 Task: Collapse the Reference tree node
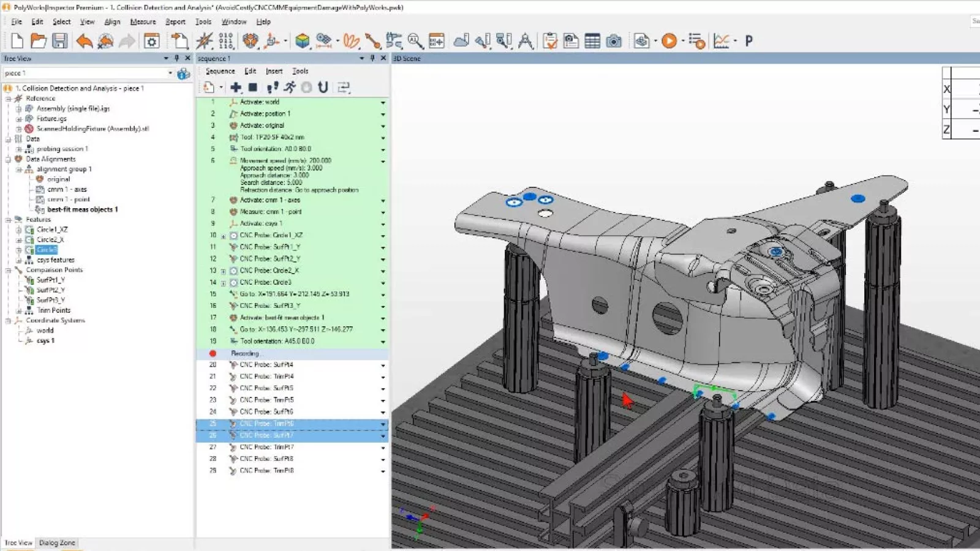(x=9, y=99)
